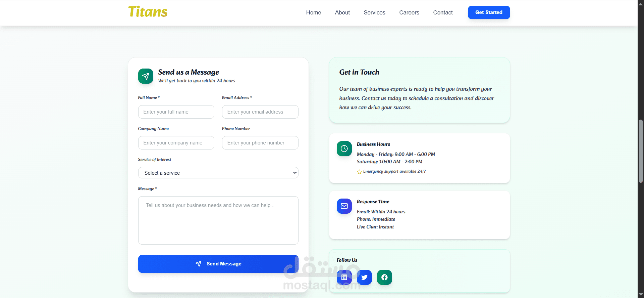Click 'We'll get back to you within 24 hours' subtitle
Image resolution: width=644 pixels, height=298 pixels.
click(x=197, y=81)
